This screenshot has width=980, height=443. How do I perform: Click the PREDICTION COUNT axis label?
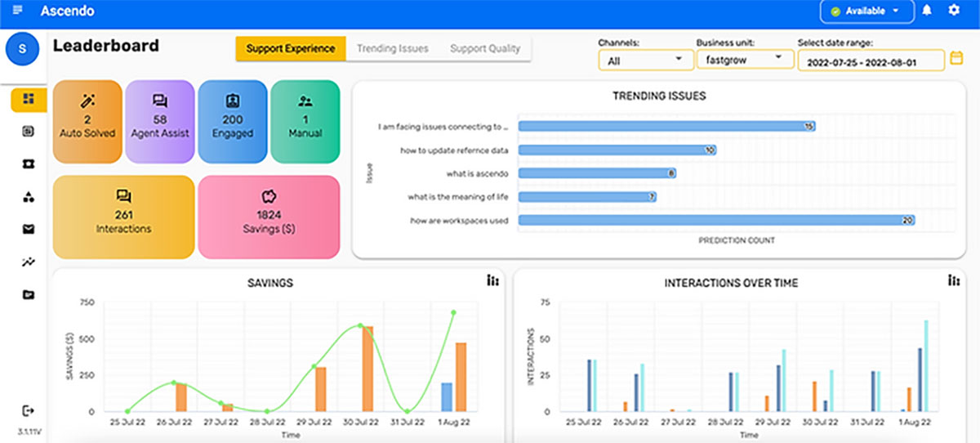point(737,240)
